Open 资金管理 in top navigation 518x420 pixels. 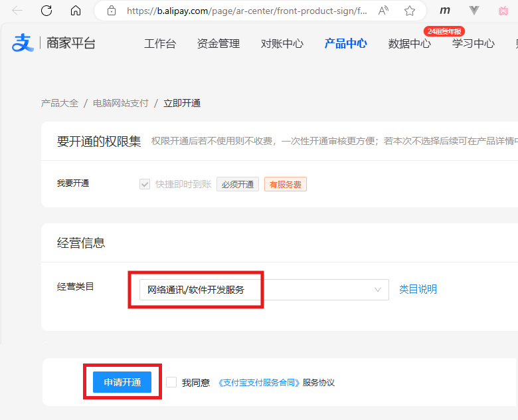click(218, 43)
